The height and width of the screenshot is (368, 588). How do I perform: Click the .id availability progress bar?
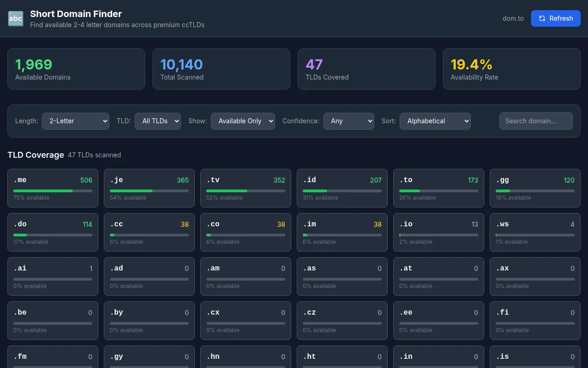click(x=342, y=191)
